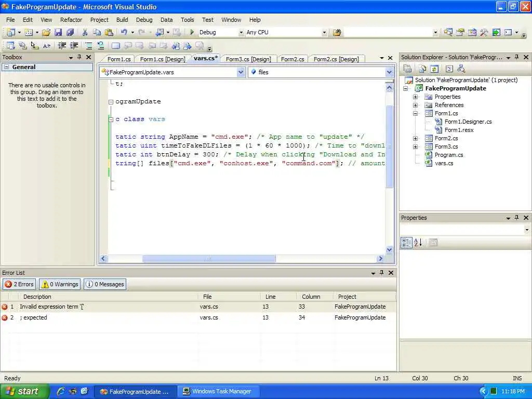Open the Debug menu
Image resolution: width=532 pixels, height=399 pixels.
click(144, 20)
